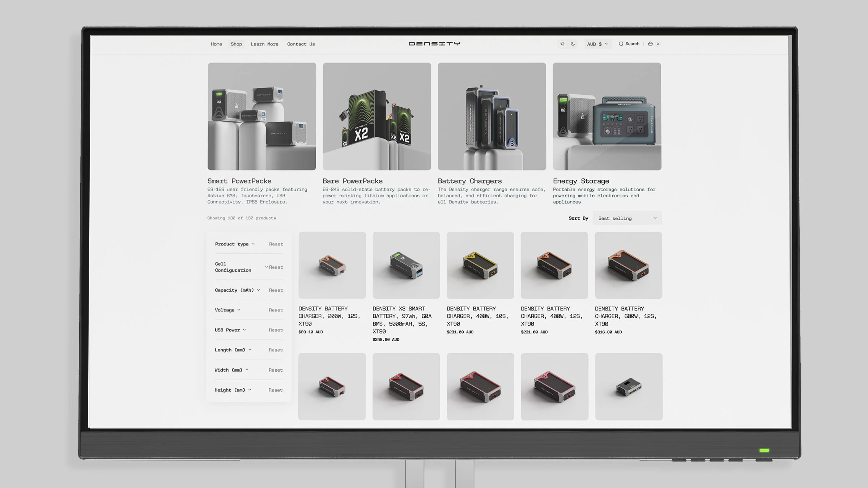The height and width of the screenshot is (488, 868).
Task: Reset the Capacity (mAh) filter
Action: 276,290
